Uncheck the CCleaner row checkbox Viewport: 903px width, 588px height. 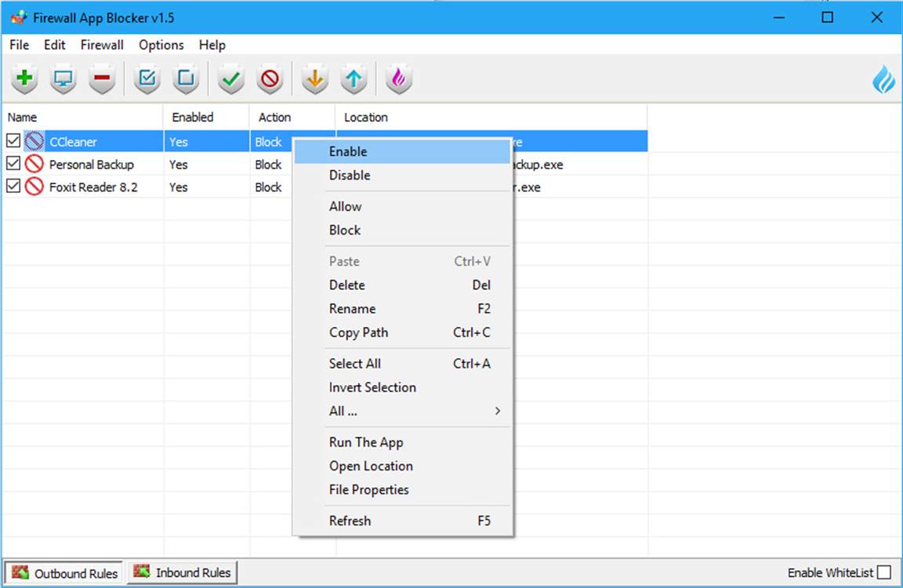click(13, 140)
